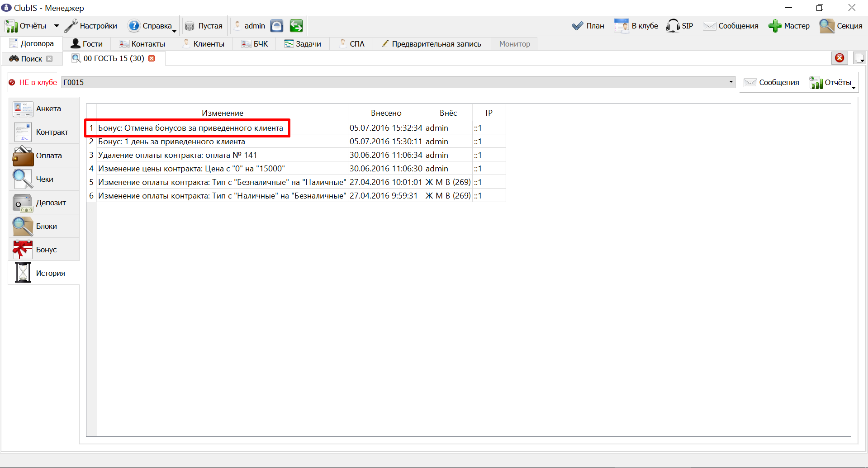The height and width of the screenshot is (468, 868).
Task: Expand the dropdown arrow next to Отчёты
Action: 57,26
